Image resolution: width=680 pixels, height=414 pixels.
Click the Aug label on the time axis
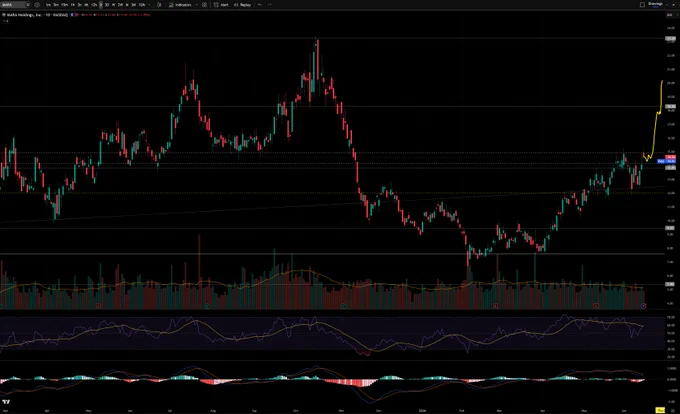[x=213, y=411]
